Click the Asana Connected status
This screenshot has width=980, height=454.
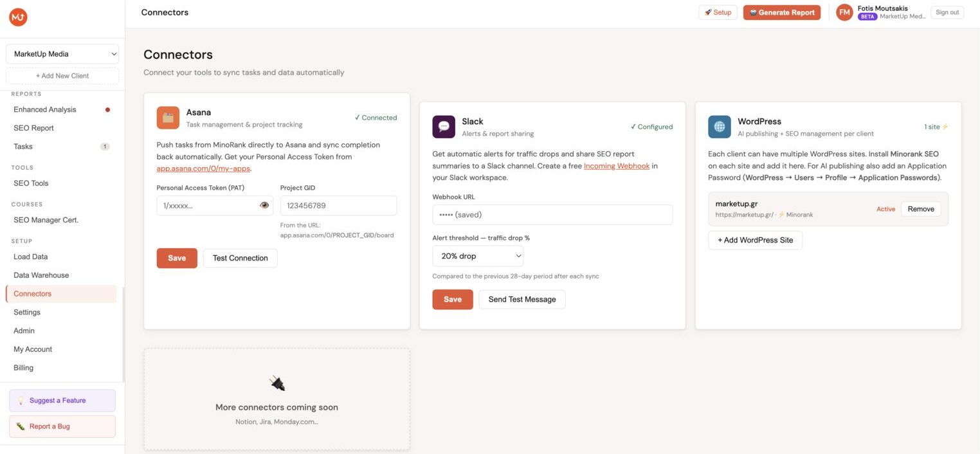pyautogui.click(x=376, y=118)
